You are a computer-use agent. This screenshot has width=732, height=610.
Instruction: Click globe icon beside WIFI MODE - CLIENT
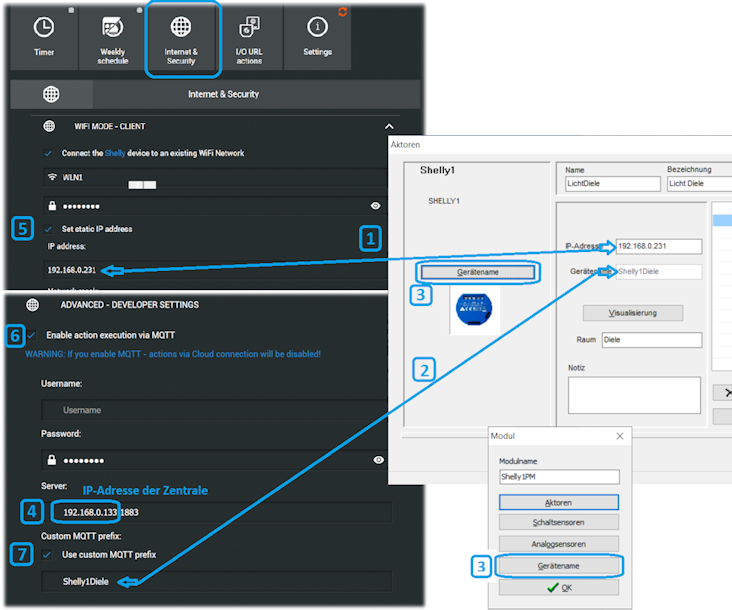click(x=49, y=126)
